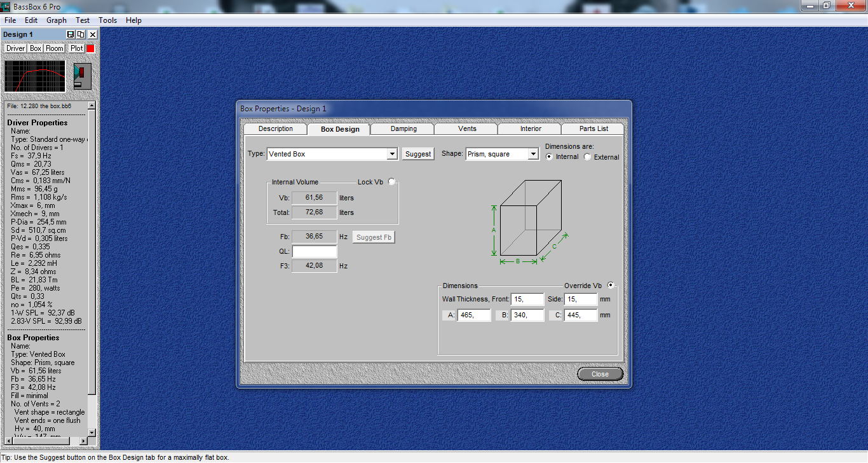
Task: Open the Help menu
Action: tap(133, 20)
